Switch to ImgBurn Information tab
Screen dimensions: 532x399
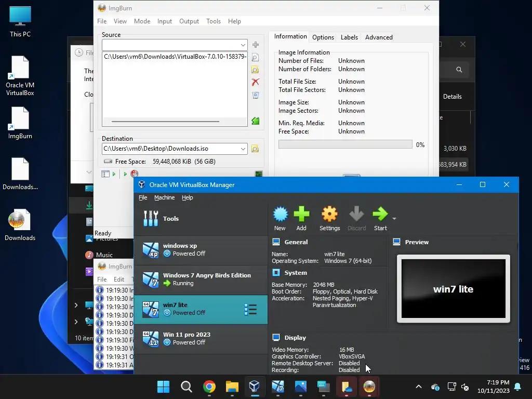click(290, 36)
